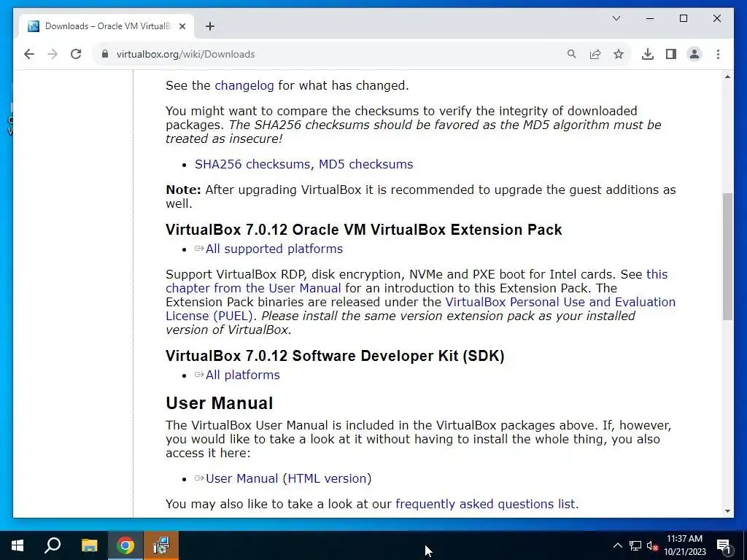Click the VirtualBox 7.0.12 Extension Pack heading
Image resolution: width=747 pixels, height=560 pixels.
[x=364, y=230]
